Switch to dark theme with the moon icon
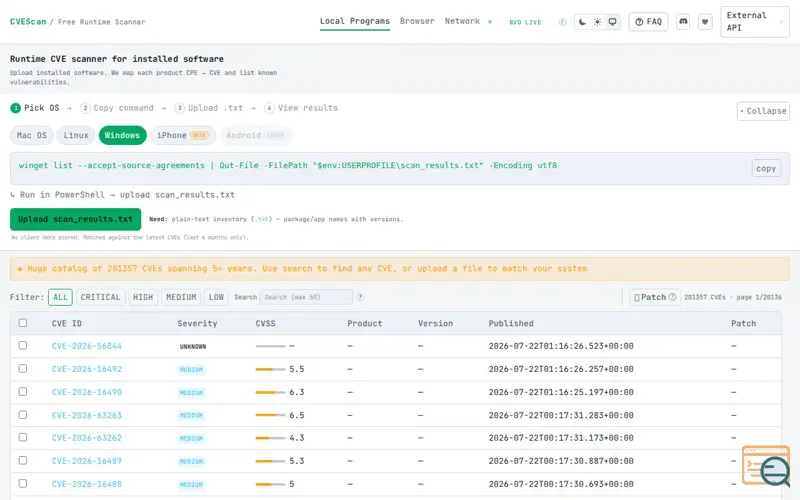 [x=582, y=22]
